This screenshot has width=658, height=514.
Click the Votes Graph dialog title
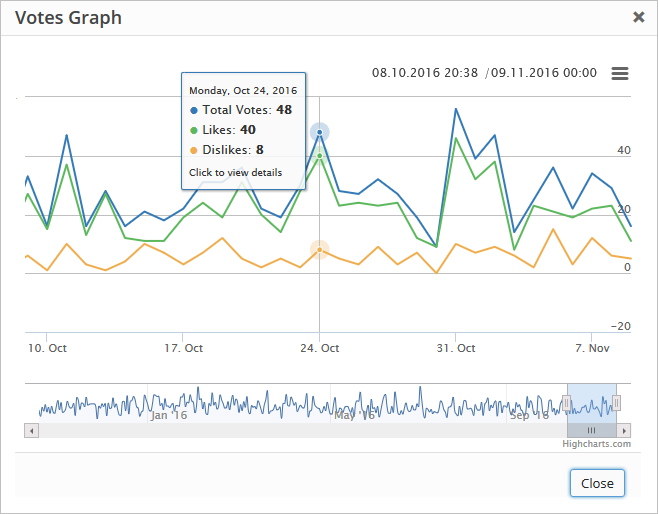coord(68,18)
